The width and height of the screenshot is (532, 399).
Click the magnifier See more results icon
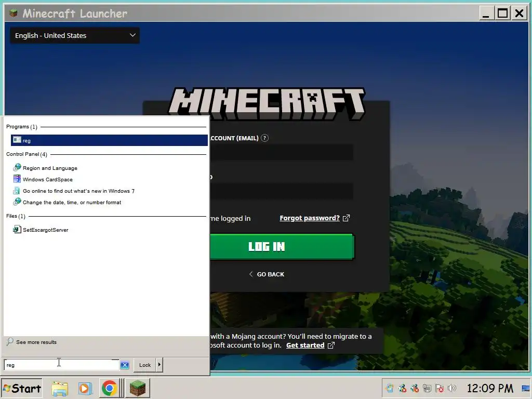(10, 342)
